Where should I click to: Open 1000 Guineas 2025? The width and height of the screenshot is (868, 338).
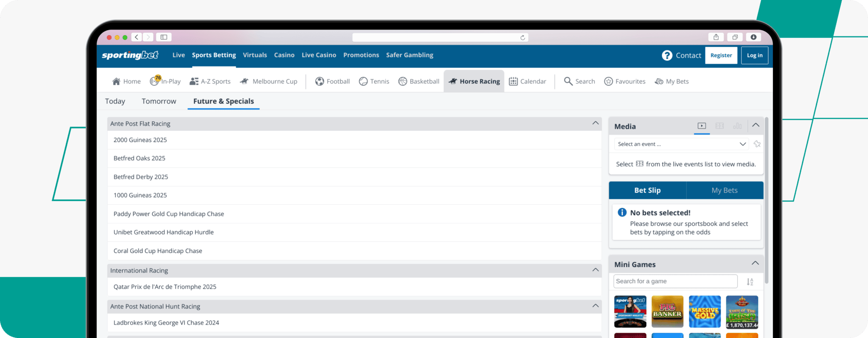click(x=354, y=195)
